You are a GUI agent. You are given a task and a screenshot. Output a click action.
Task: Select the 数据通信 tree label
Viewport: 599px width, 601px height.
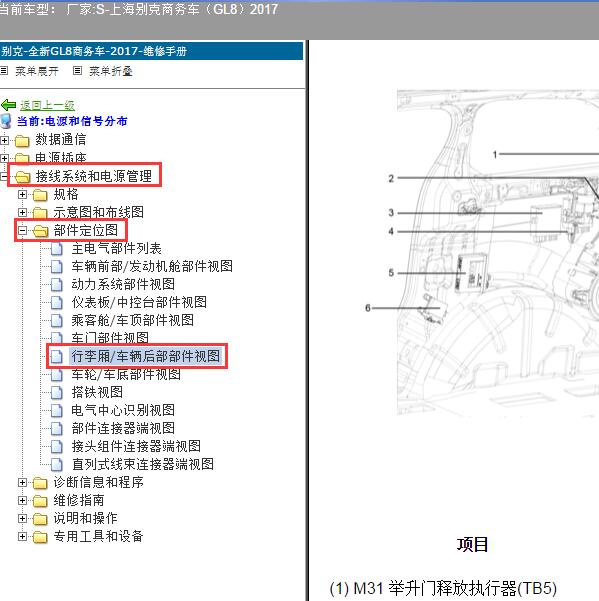tap(61, 140)
